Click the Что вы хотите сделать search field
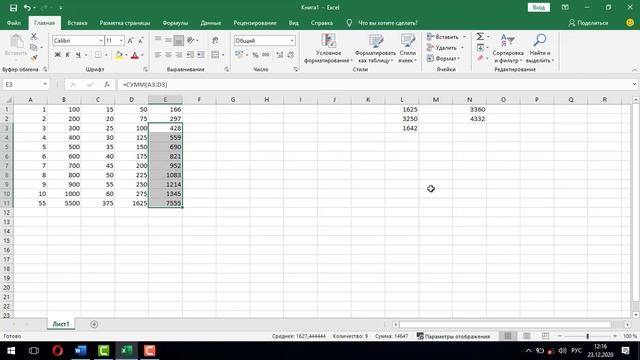 pyautogui.click(x=387, y=23)
